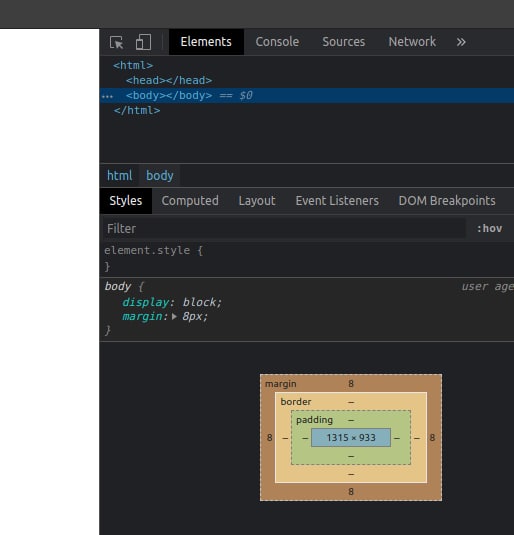Toggle the device toolbar icon
The width and height of the screenshot is (514, 535).
click(x=143, y=42)
